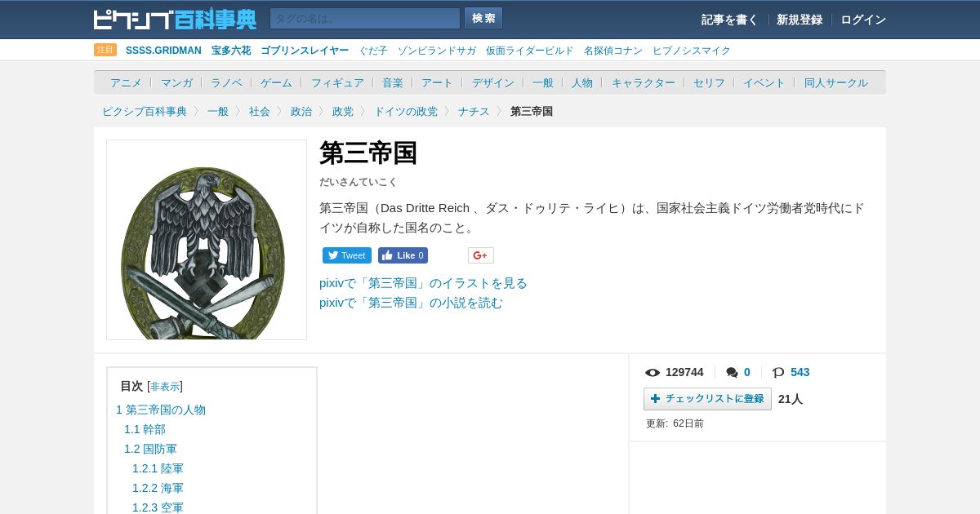Click the tag name search field
This screenshot has height=514, width=980.
tap(365, 19)
